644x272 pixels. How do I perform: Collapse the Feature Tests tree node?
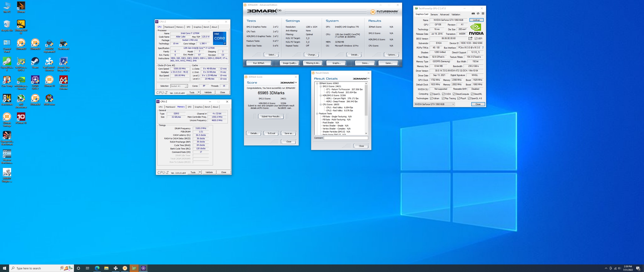point(317,114)
